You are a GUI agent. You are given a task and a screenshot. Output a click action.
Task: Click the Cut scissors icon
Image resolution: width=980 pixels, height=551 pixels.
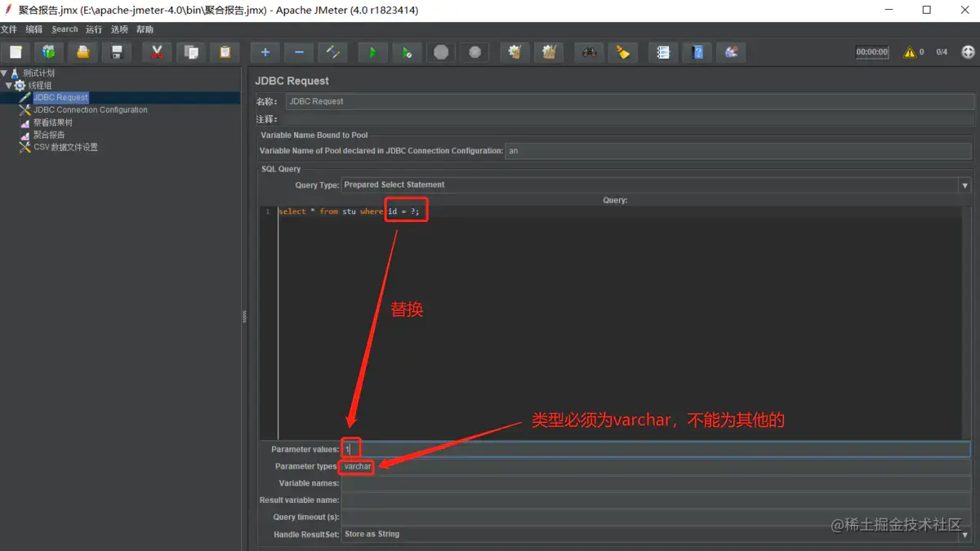coord(157,52)
